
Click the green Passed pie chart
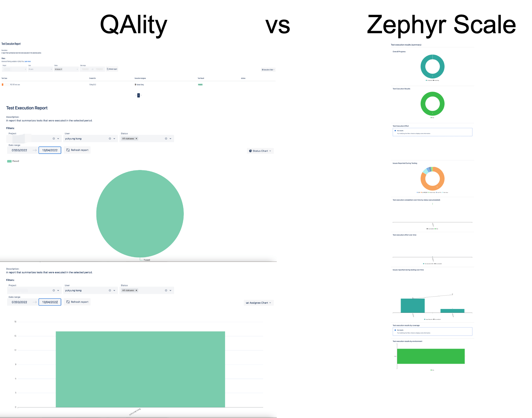140,214
